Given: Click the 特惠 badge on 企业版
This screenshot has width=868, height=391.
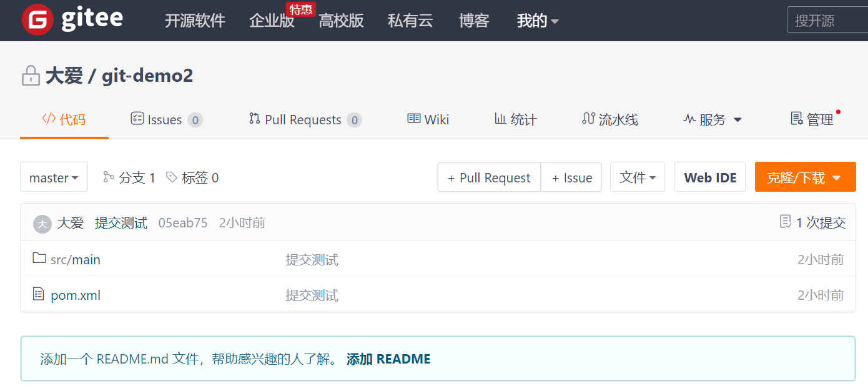Looking at the screenshot, I should point(300,9).
